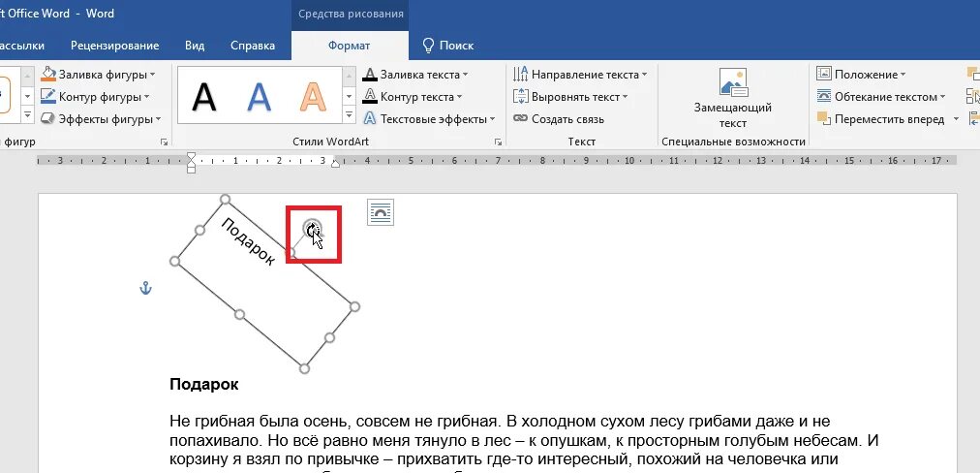Bring shape forward with Переместить вперед
The height and width of the screenshot is (473, 980).
880,119
